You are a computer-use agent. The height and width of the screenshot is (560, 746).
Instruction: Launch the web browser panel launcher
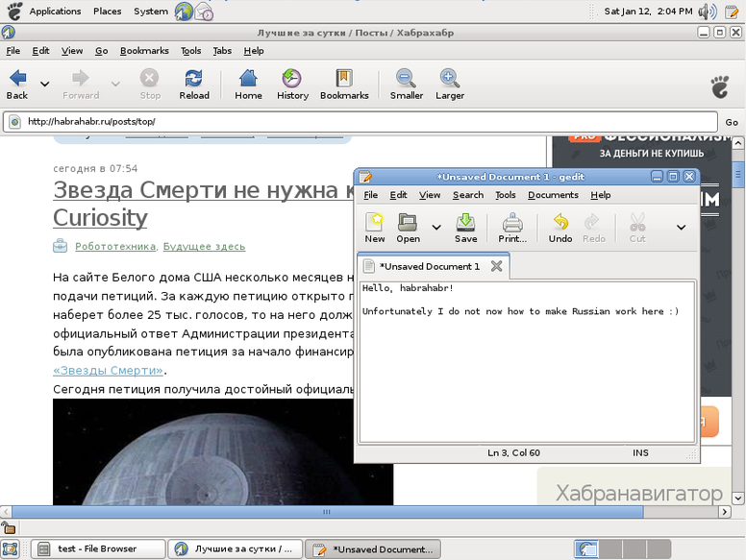(x=184, y=12)
